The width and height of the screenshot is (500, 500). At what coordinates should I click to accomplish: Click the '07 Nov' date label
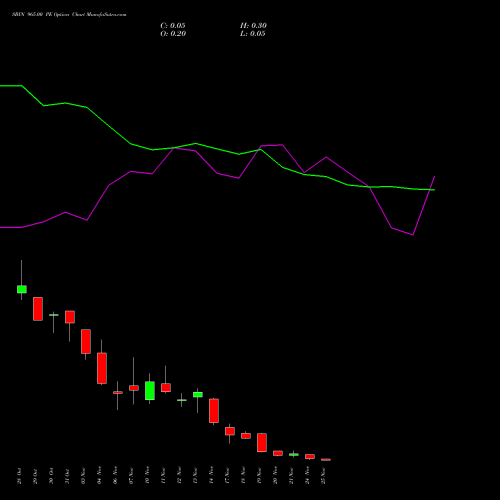coord(131,476)
